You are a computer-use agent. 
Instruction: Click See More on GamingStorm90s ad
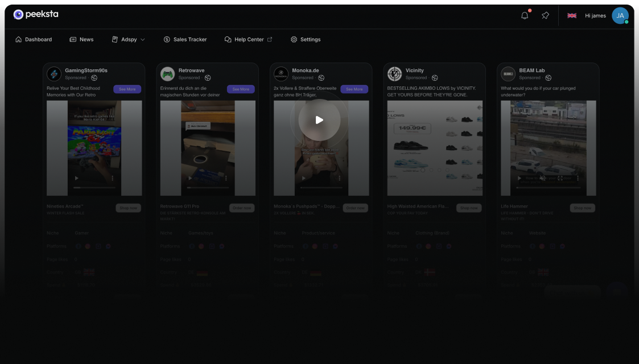tap(127, 89)
